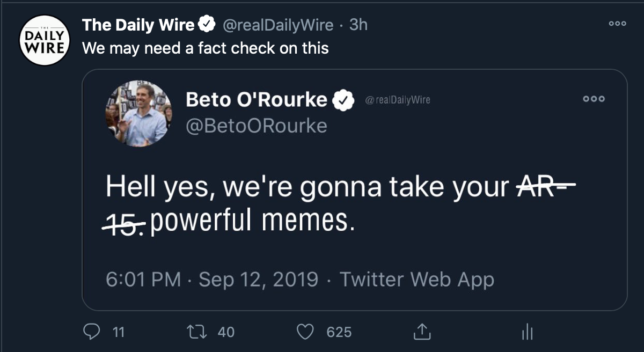Screen dimensions: 644x352
Task: Click The Daily Wire verified badge
Action: [x=207, y=25]
